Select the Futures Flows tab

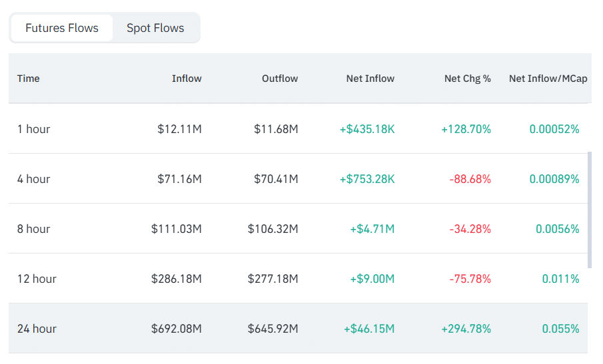pos(62,28)
